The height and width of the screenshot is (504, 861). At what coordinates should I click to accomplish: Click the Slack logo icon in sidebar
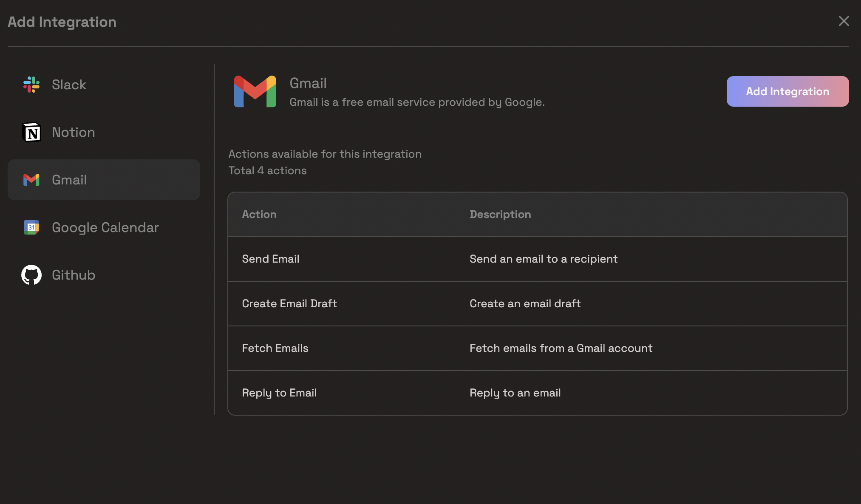31,85
